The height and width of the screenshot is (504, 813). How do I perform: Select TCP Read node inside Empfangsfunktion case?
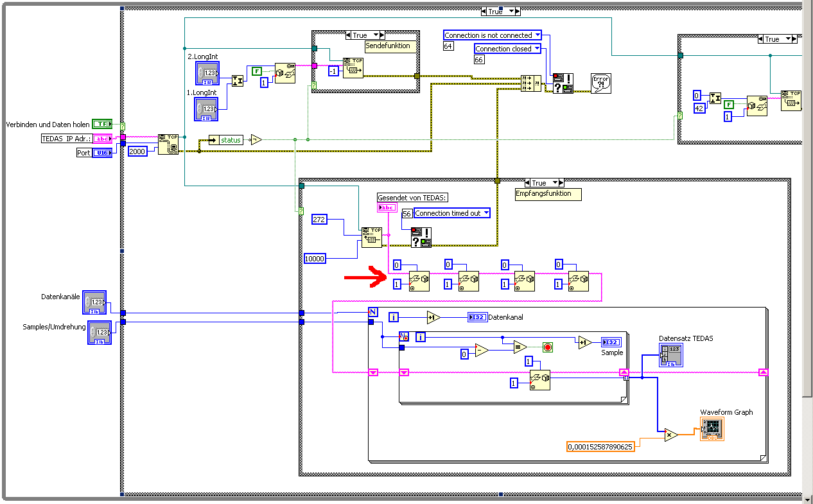point(371,237)
